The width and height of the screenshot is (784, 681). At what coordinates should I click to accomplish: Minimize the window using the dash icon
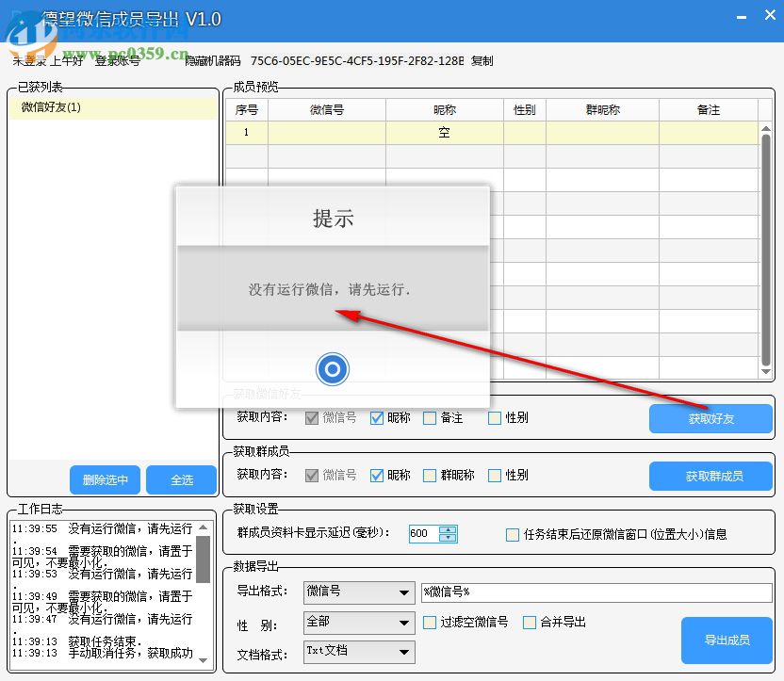point(742,18)
